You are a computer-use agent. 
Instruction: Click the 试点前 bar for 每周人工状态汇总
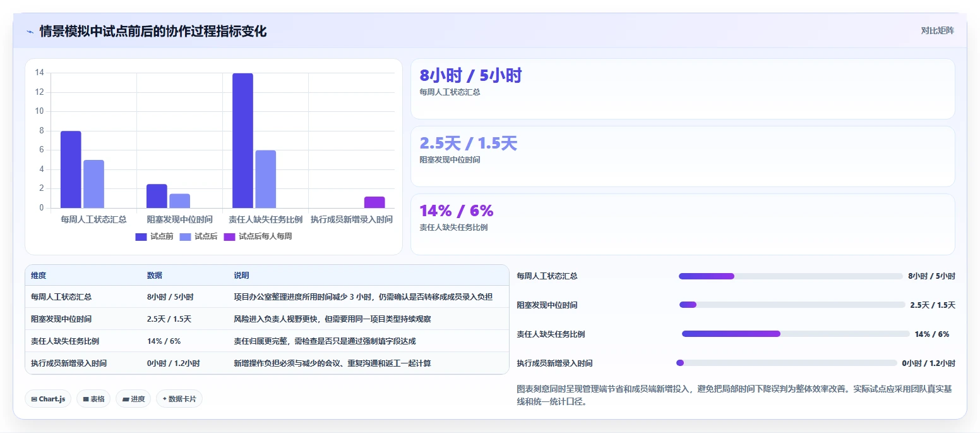tap(71, 169)
